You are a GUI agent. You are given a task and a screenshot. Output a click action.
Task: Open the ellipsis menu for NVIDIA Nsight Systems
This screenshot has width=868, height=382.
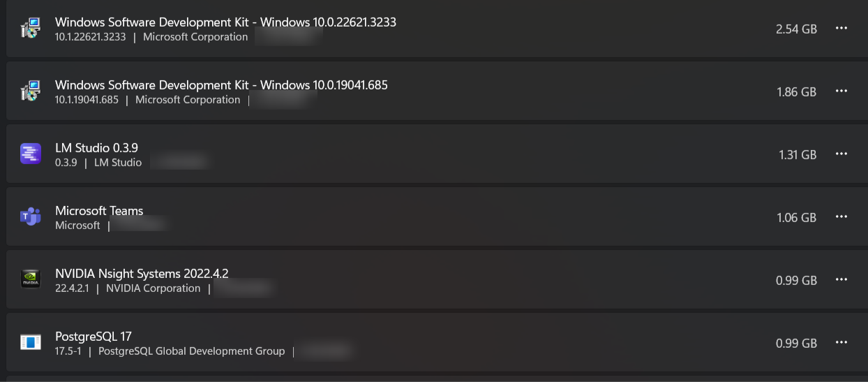pos(841,280)
